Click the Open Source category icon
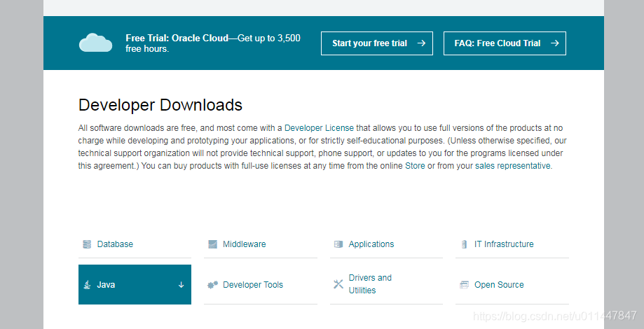The width and height of the screenshot is (644, 329). pyautogui.click(x=464, y=285)
